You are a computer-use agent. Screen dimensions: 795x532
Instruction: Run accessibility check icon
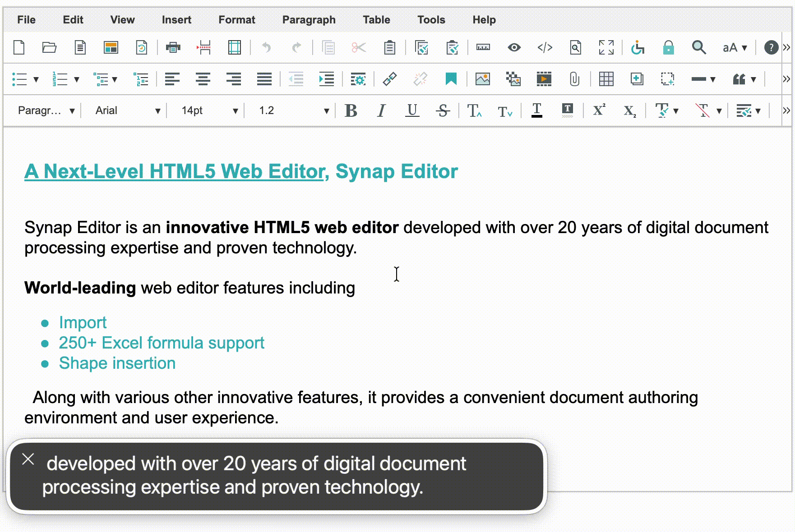[638, 47]
